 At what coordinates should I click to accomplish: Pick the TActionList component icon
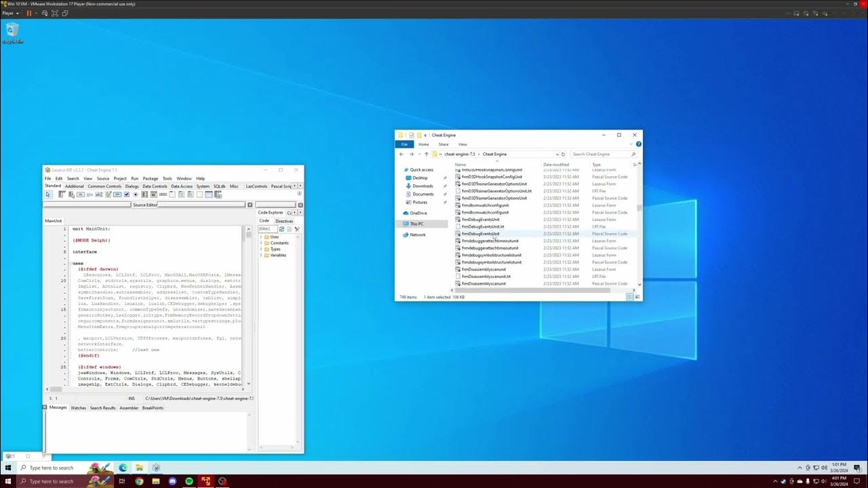[x=218, y=195]
